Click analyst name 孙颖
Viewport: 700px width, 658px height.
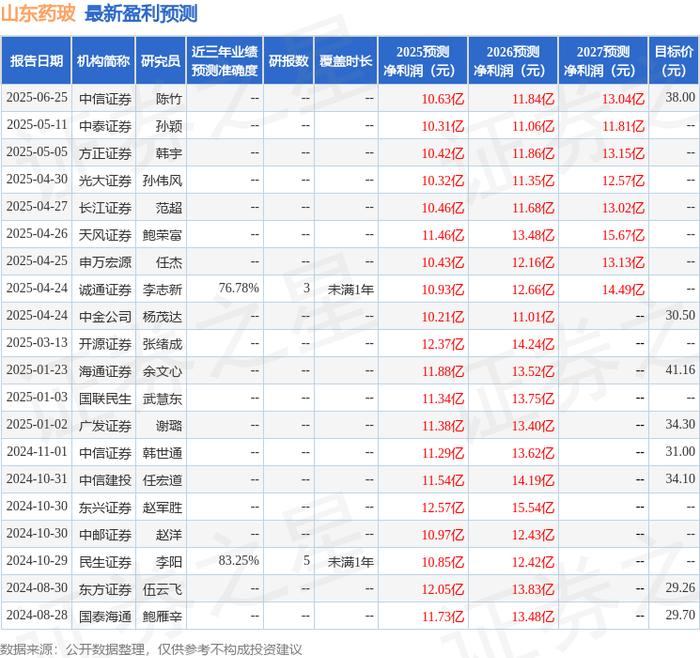[169, 126]
